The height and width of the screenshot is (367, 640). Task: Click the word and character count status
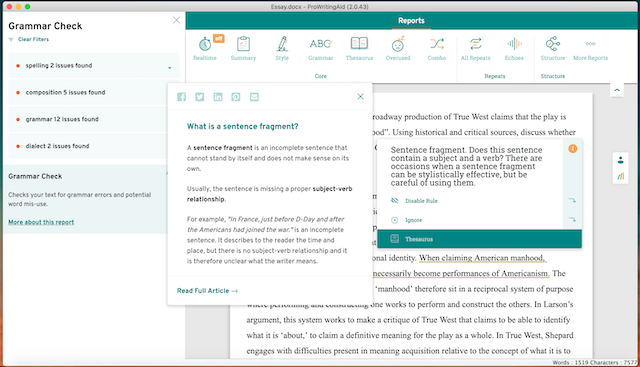pos(594,363)
